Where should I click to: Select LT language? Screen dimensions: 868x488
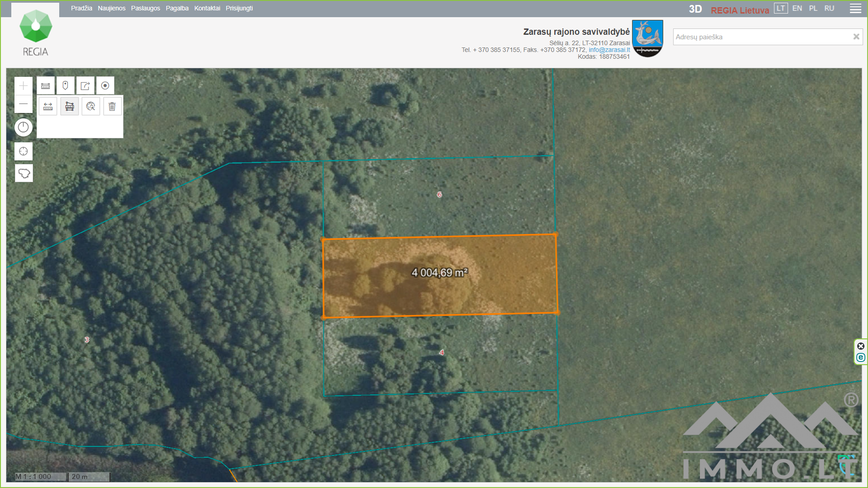tap(781, 8)
